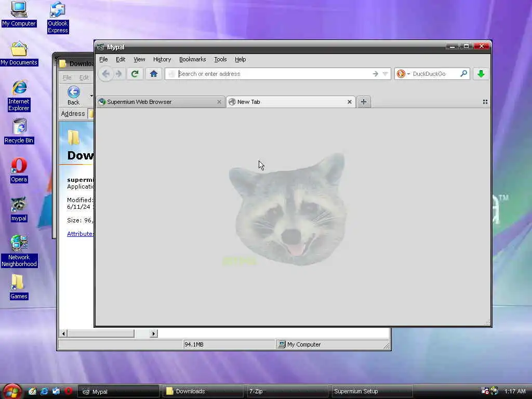Open Edit menu in Downloads window
The width and height of the screenshot is (532, 399).
(84, 77)
